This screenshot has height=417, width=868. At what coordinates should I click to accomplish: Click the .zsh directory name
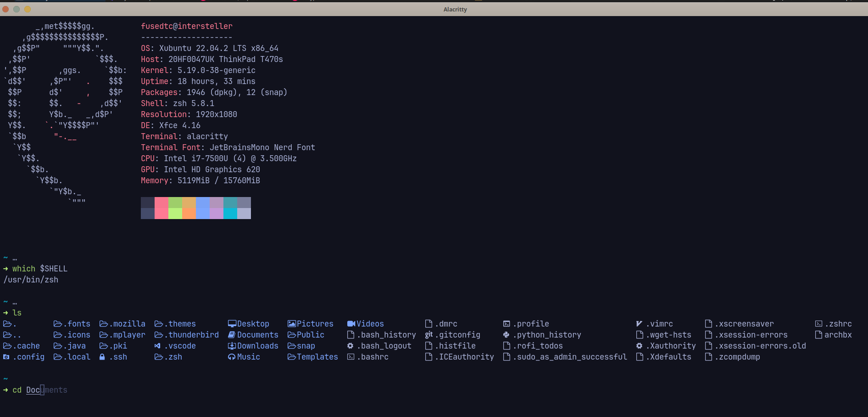[x=173, y=357]
